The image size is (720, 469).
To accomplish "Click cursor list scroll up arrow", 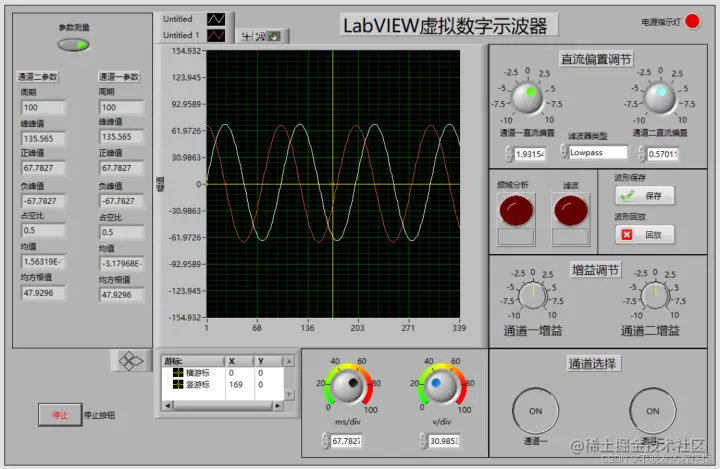I will click(289, 362).
